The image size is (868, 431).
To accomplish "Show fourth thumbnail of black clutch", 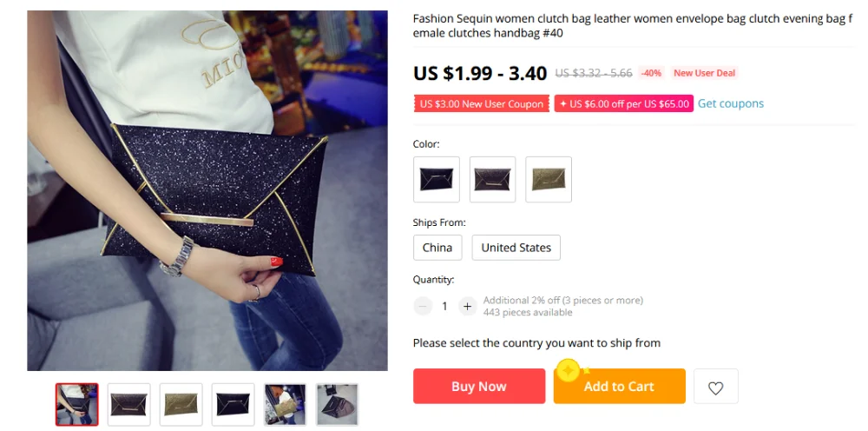I will (x=233, y=404).
